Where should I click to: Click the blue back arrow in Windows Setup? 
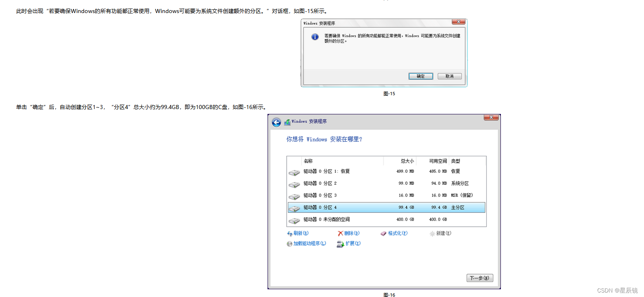[276, 122]
